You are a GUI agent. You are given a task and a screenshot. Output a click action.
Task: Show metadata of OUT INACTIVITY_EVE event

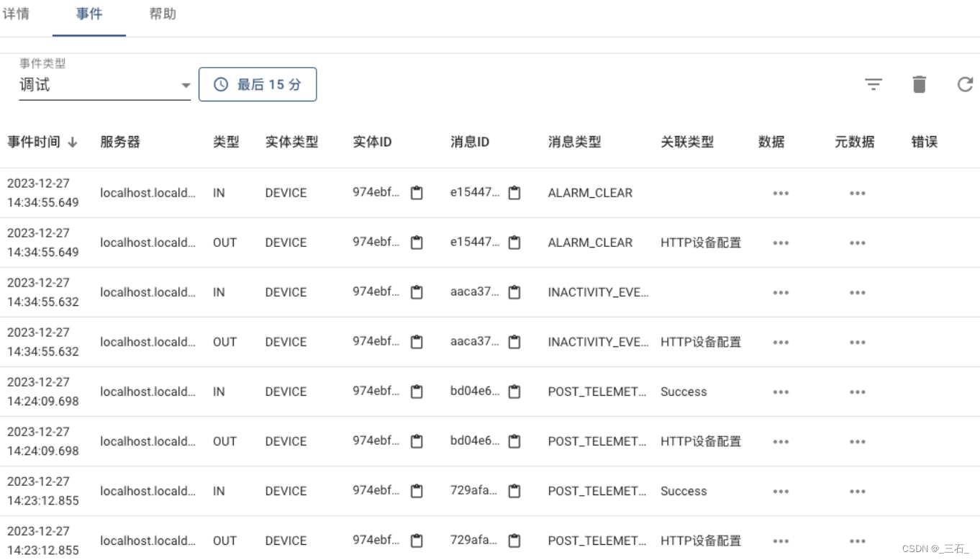coord(857,342)
